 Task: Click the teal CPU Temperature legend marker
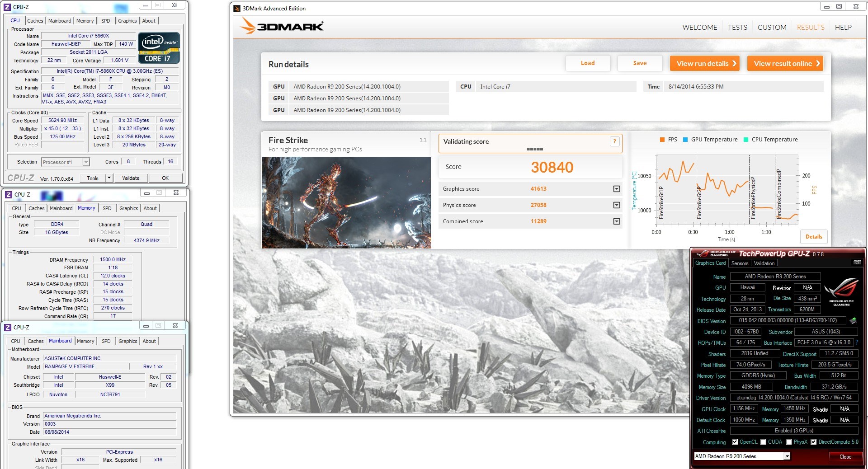click(x=746, y=140)
